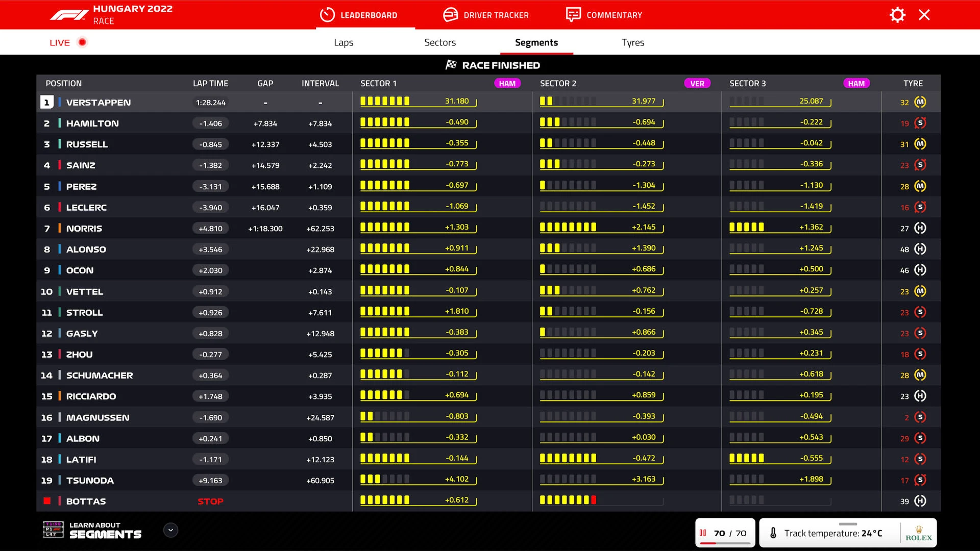Click Verstappen's Medium tyre compound icon
The height and width of the screenshot is (551, 980).
921,102
